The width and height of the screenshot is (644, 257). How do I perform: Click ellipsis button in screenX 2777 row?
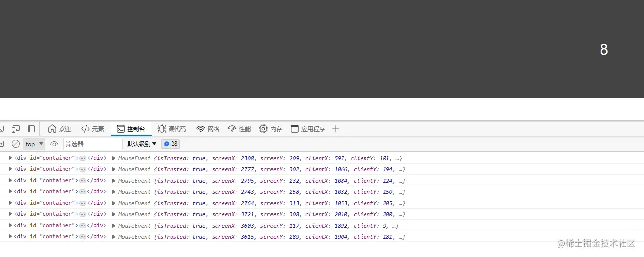83,169
